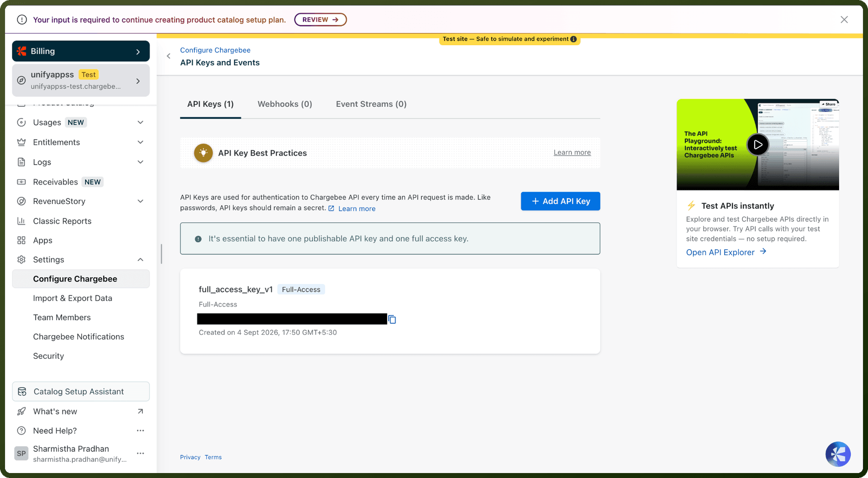
Task: Click the What's new rocket icon
Action: tap(21, 412)
